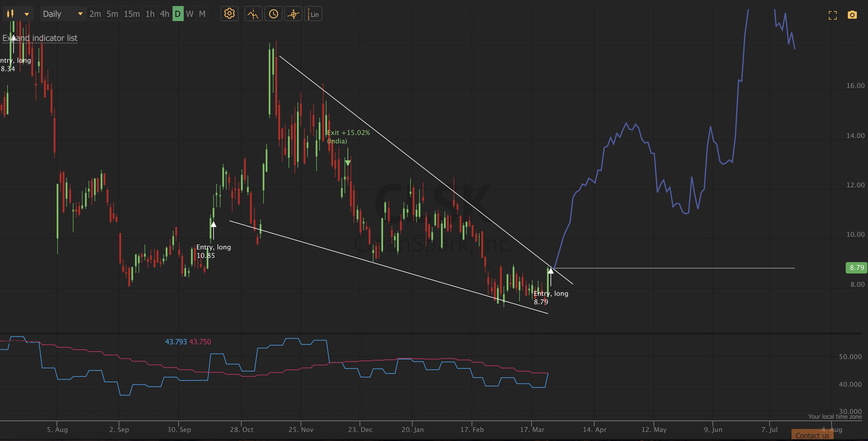This screenshot has width=868, height=441.
Task: Select the 15m timeframe
Action: (x=131, y=14)
